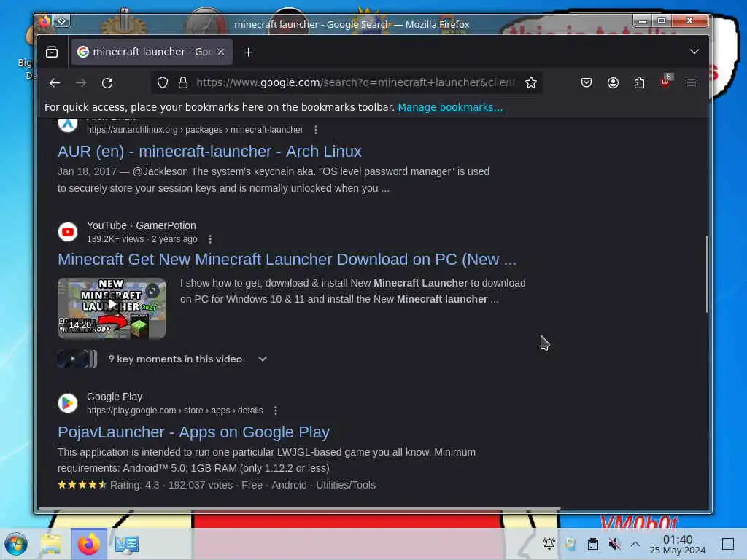The height and width of the screenshot is (560, 747).
Task: Open the extensions puzzle icon
Action: (x=639, y=83)
